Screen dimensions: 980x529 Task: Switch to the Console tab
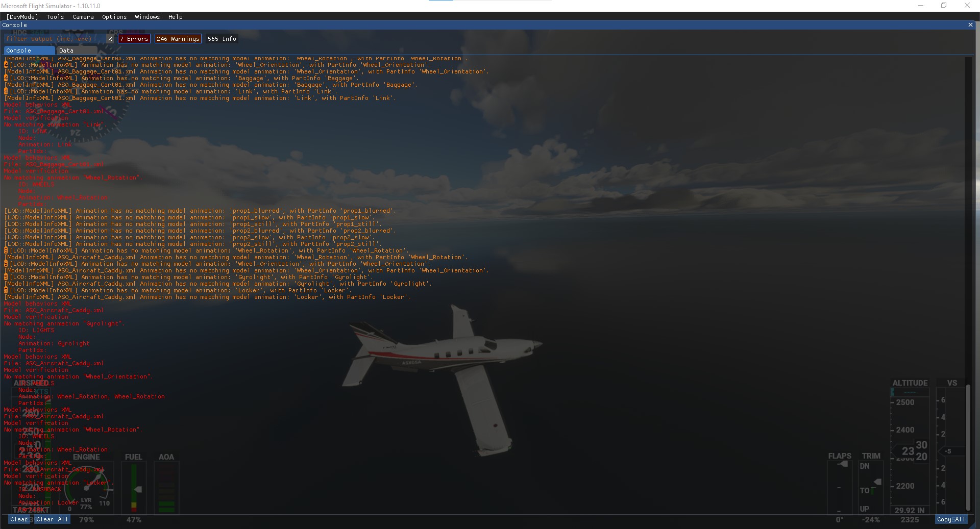(x=29, y=51)
